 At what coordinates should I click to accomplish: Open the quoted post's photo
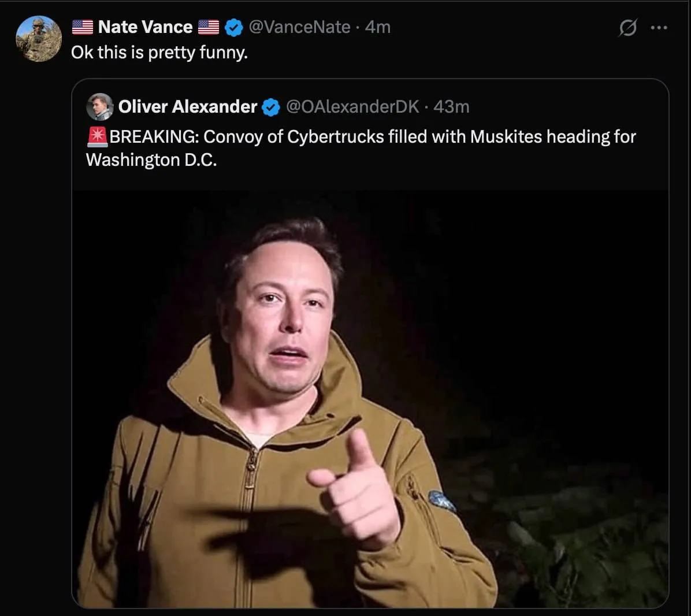click(370, 399)
